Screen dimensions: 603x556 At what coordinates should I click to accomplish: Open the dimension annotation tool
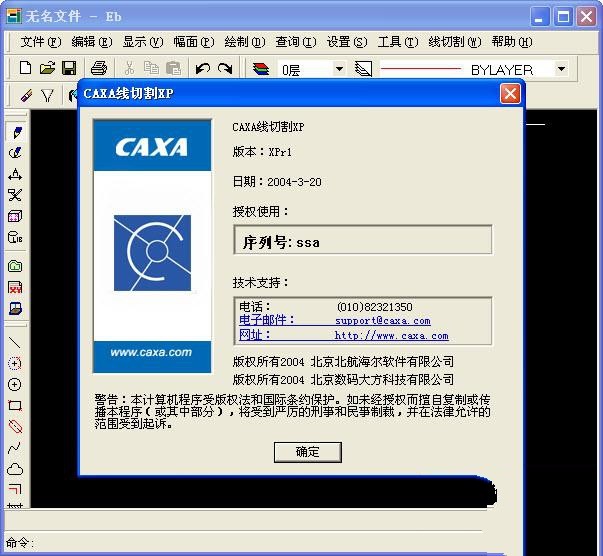tap(15, 174)
